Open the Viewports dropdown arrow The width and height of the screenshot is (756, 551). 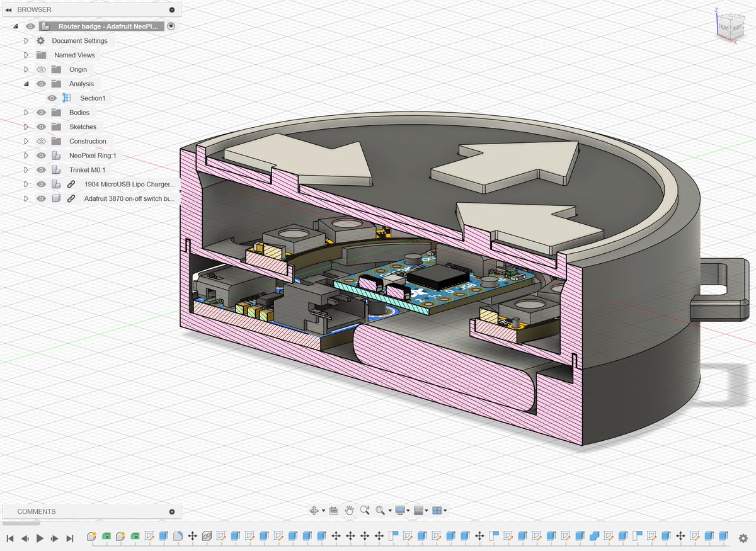coord(445,511)
